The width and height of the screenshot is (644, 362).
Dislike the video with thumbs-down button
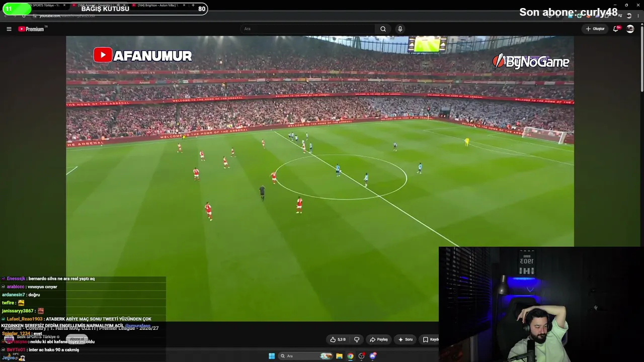point(357,339)
